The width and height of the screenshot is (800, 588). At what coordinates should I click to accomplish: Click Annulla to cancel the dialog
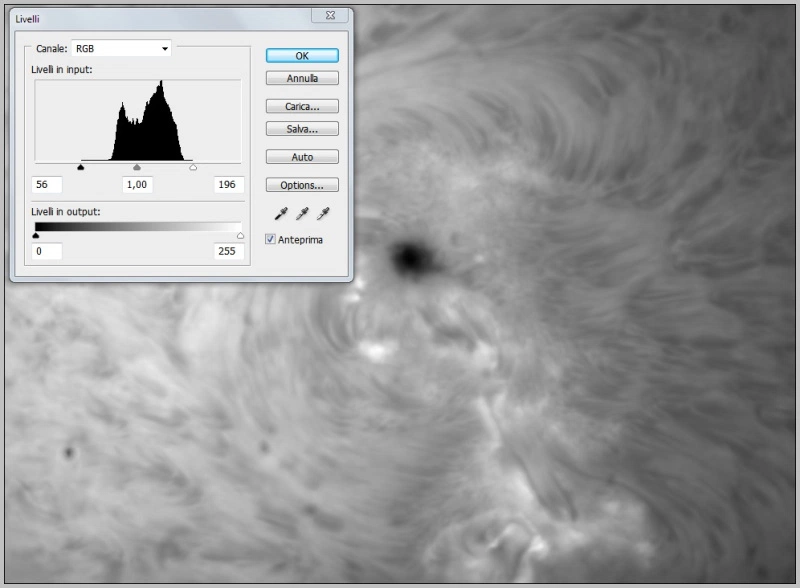coord(302,78)
